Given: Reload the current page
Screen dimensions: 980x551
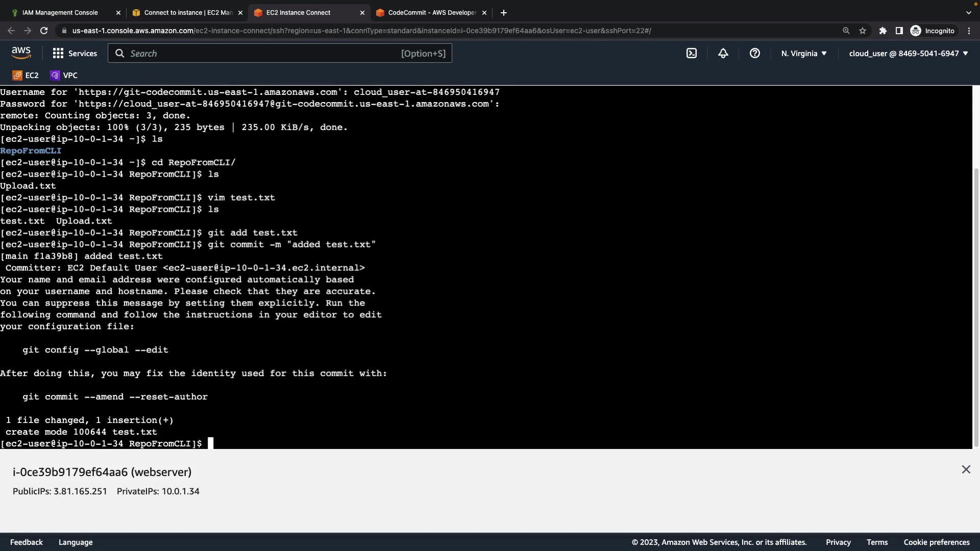Looking at the screenshot, I should pyautogui.click(x=44, y=31).
